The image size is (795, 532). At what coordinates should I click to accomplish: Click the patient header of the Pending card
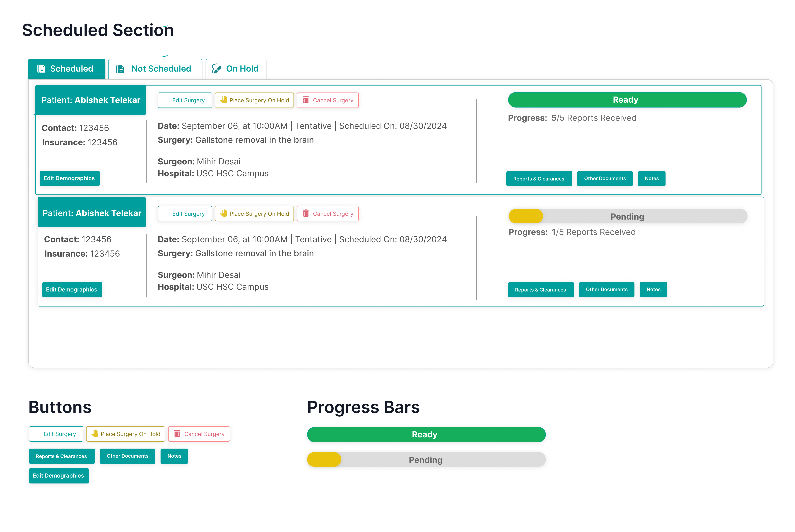(92, 212)
